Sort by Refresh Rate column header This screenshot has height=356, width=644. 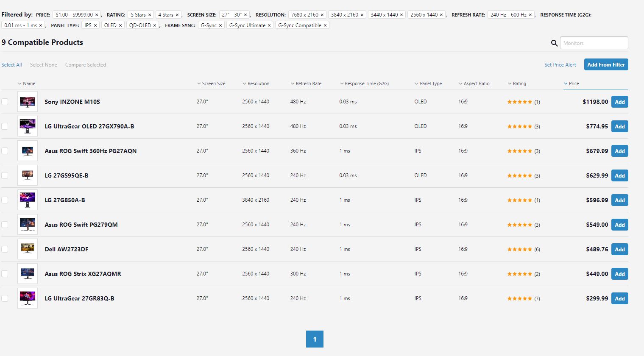pyautogui.click(x=308, y=83)
